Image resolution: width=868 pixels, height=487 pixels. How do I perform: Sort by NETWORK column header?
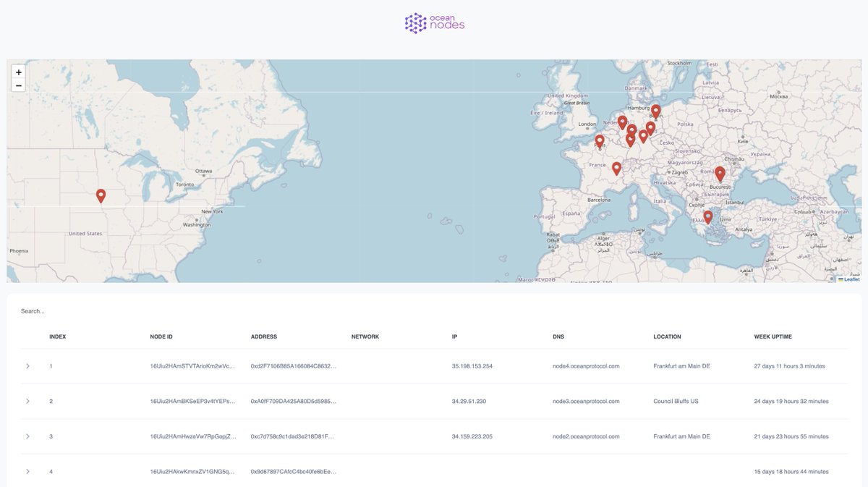[x=365, y=336]
